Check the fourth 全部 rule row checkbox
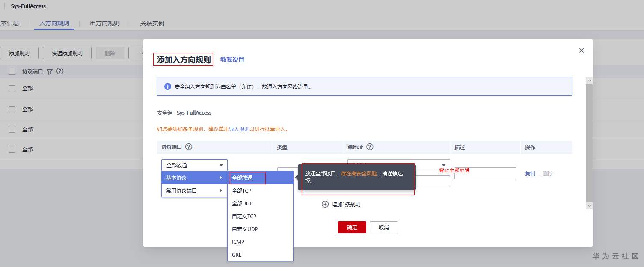Viewport: 644px width, 267px height. (12, 149)
